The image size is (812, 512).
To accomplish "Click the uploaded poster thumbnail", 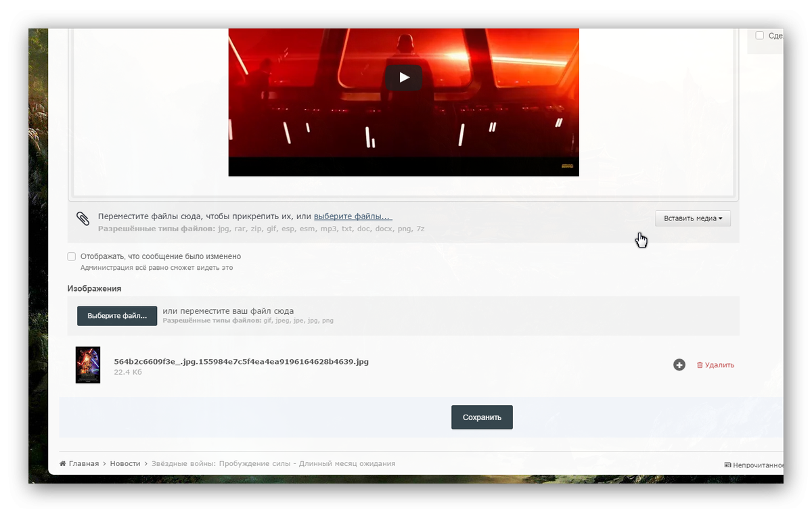I will (x=88, y=365).
